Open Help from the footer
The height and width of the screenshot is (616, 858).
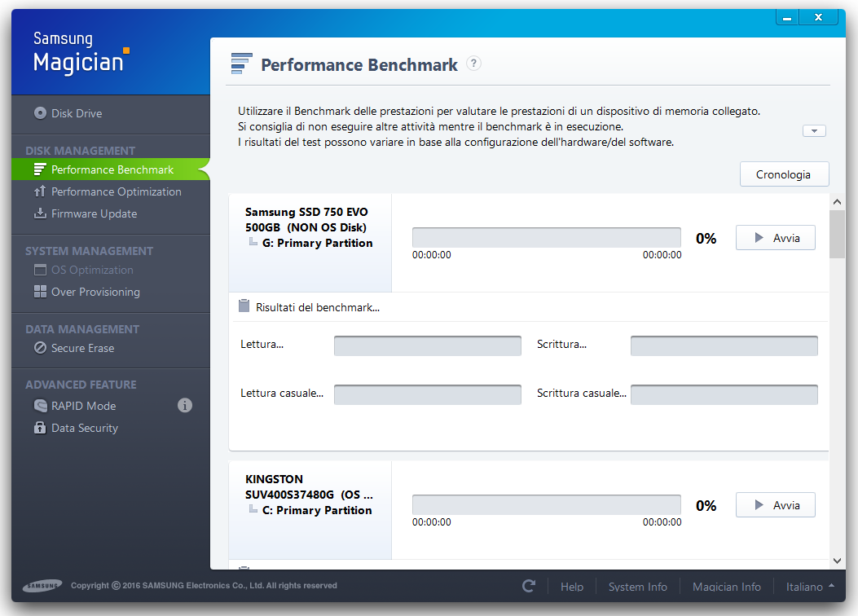(572, 587)
